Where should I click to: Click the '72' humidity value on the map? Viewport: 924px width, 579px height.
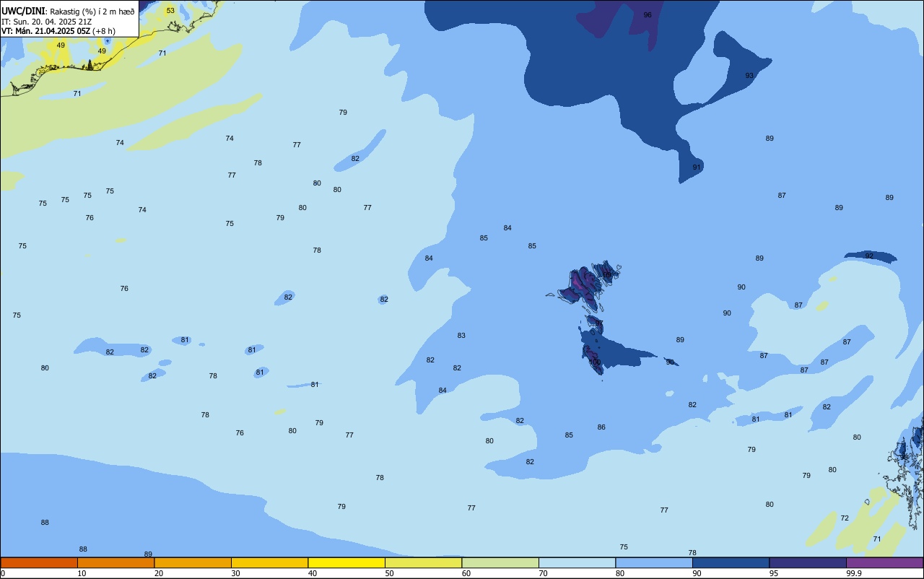pos(845,518)
